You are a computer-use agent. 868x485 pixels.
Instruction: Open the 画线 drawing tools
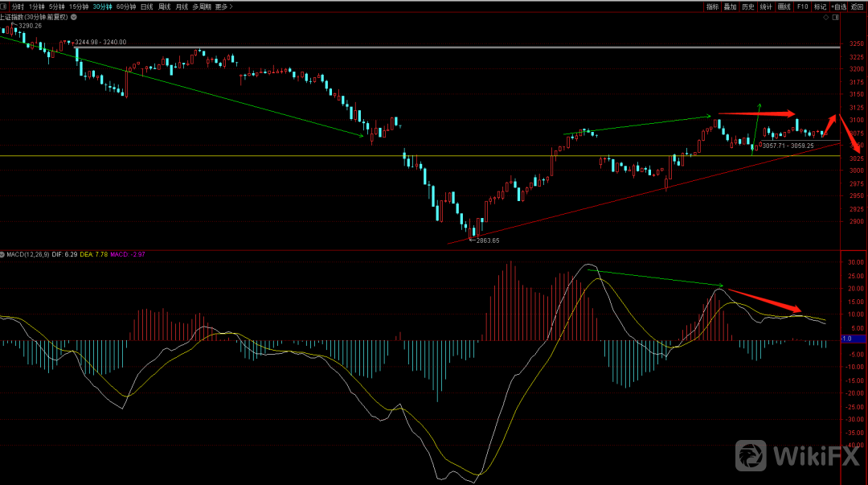tap(783, 6)
